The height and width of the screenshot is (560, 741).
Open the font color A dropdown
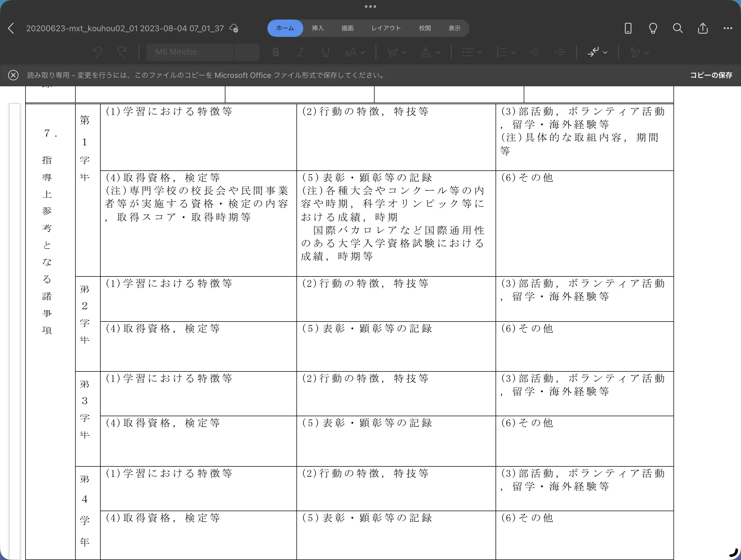coord(430,52)
